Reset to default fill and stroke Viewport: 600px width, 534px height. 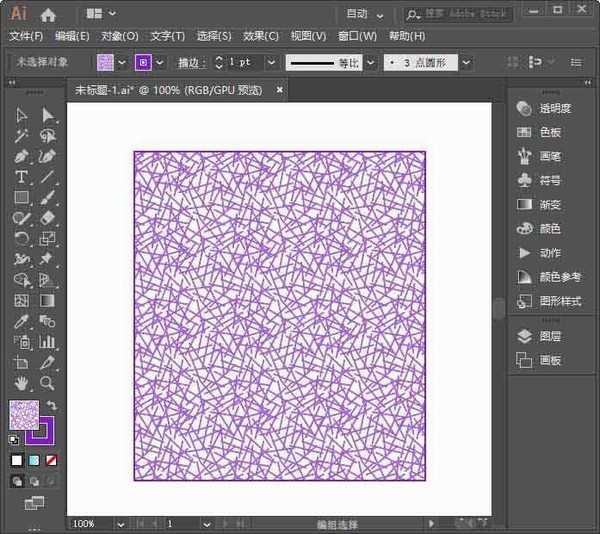[14, 439]
